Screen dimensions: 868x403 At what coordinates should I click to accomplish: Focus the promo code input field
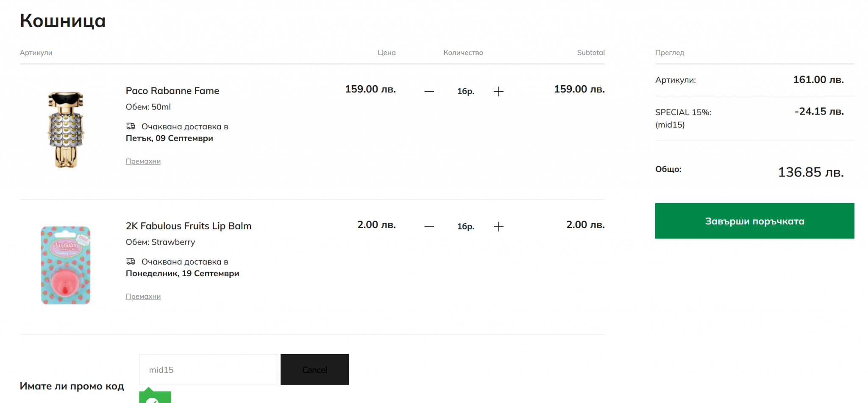click(x=208, y=370)
